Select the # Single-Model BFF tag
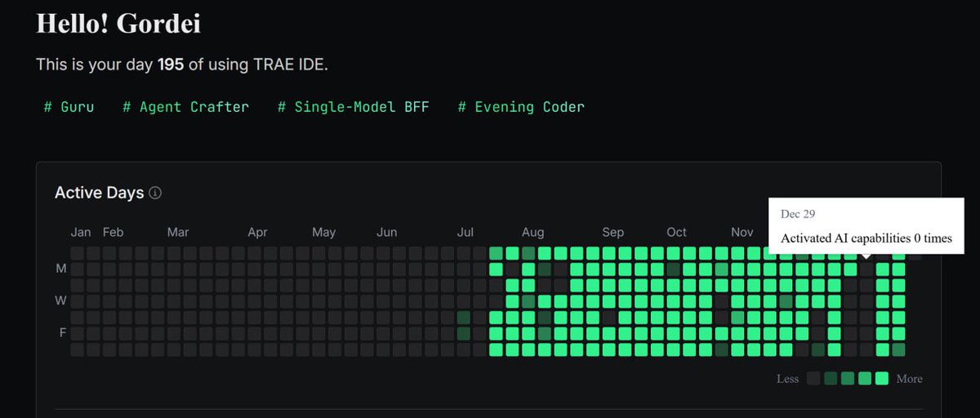 pos(353,107)
